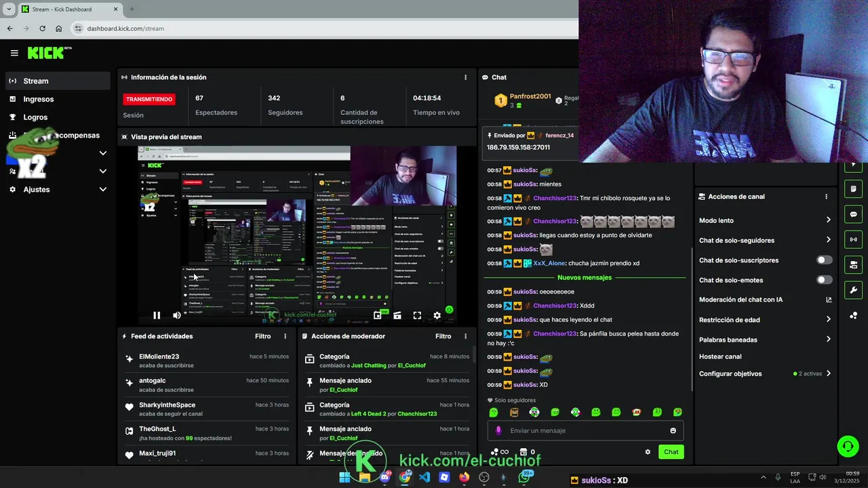
Task: Open the Kick hamburger navigation menu
Action: click(14, 53)
